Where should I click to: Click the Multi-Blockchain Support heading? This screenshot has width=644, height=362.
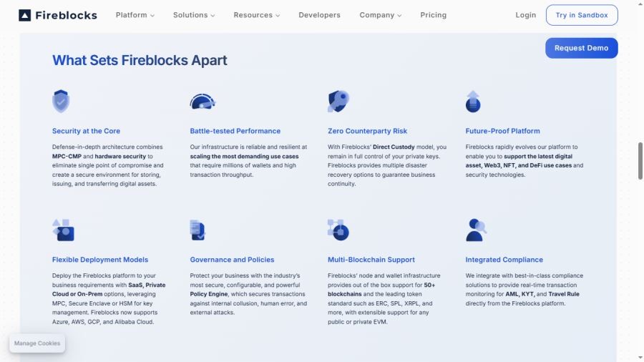[x=371, y=260]
